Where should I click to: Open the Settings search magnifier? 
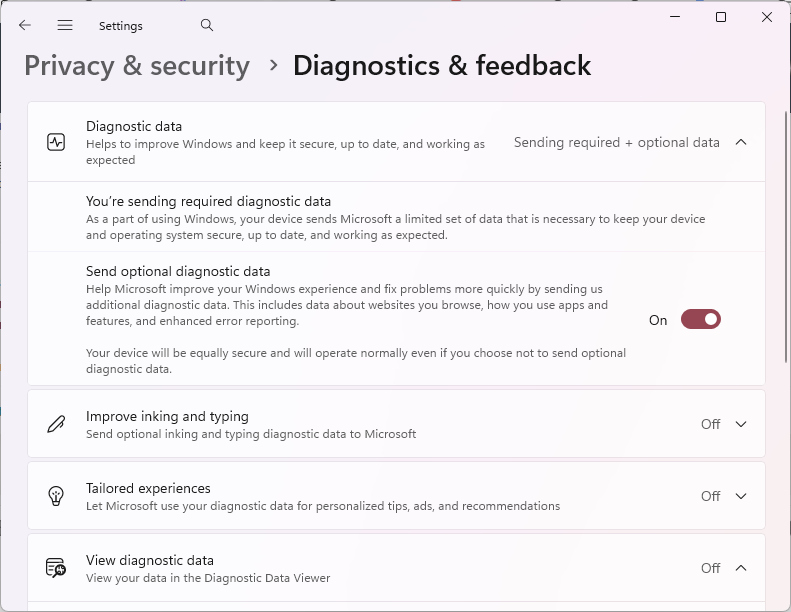[207, 25]
